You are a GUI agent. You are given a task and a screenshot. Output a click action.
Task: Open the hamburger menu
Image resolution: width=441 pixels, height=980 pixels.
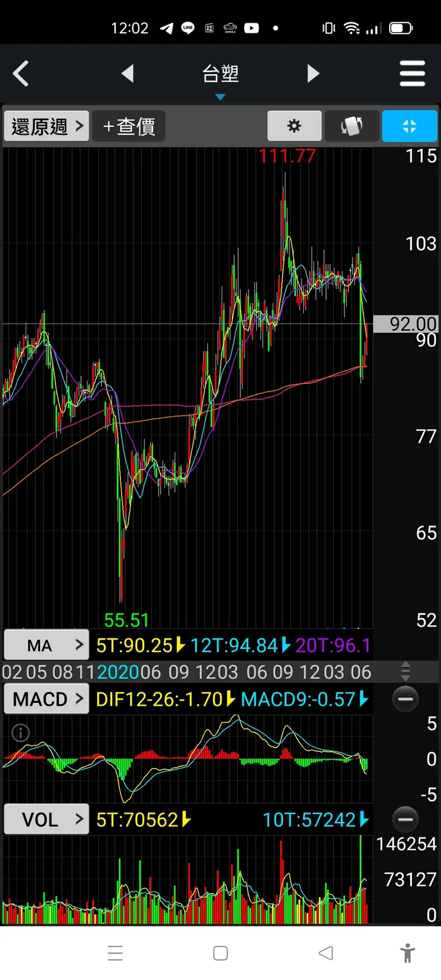(x=412, y=73)
